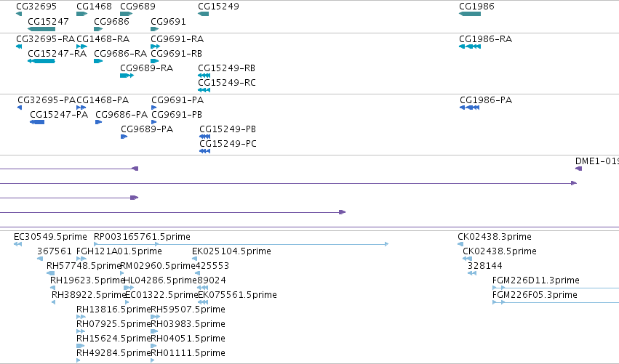
Task: Select the CG9686 gene glyph
Action: 98,29
